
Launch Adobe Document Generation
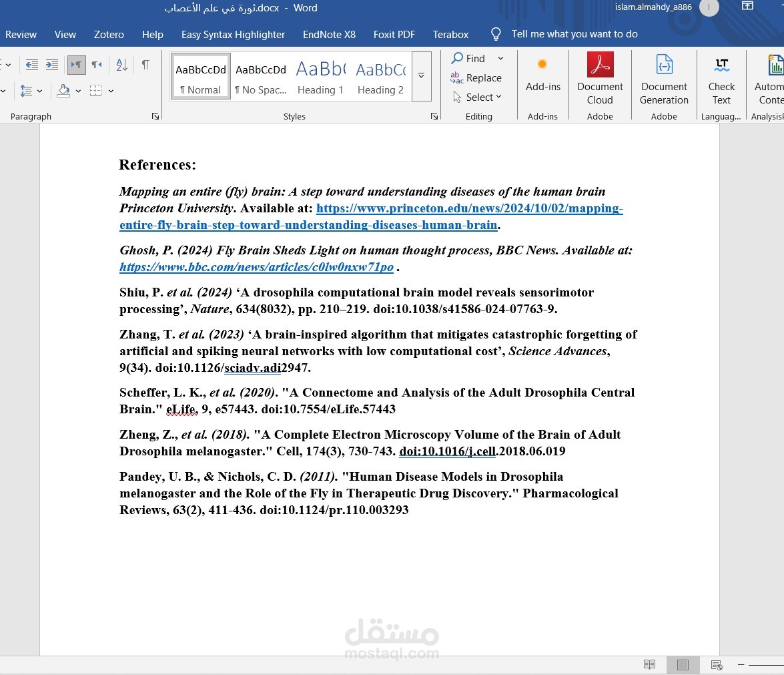click(x=664, y=78)
